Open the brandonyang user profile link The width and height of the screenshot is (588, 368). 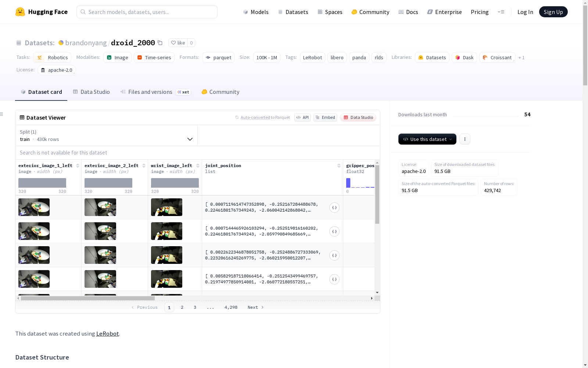pos(86,43)
